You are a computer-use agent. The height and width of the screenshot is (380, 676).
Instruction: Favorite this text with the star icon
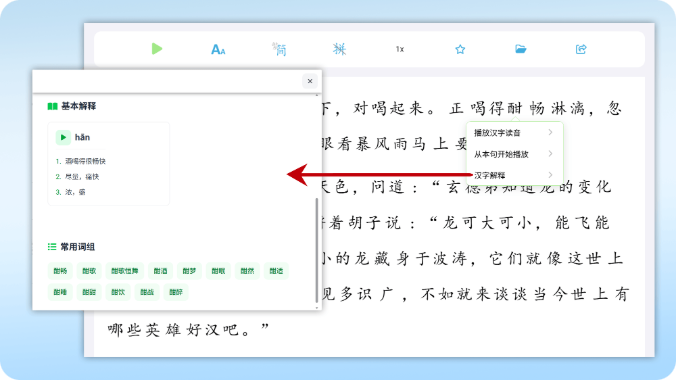click(460, 49)
